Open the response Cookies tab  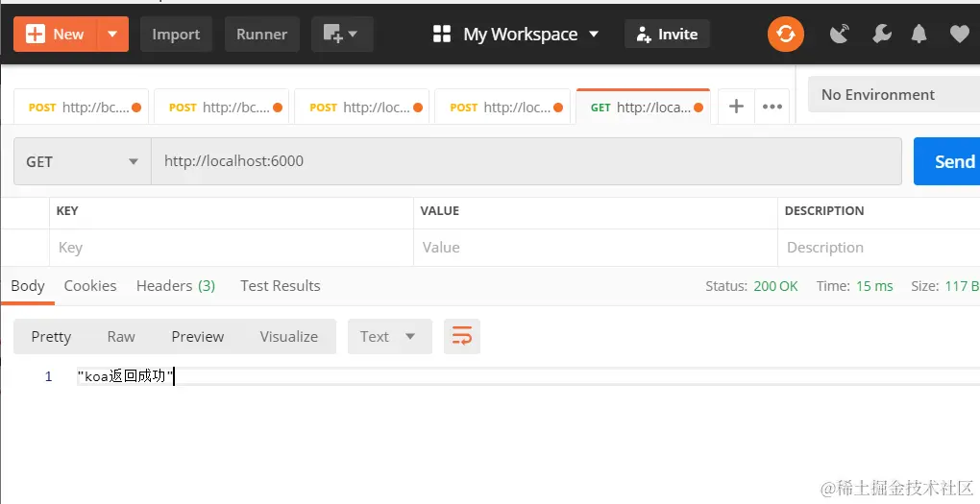click(90, 286)
